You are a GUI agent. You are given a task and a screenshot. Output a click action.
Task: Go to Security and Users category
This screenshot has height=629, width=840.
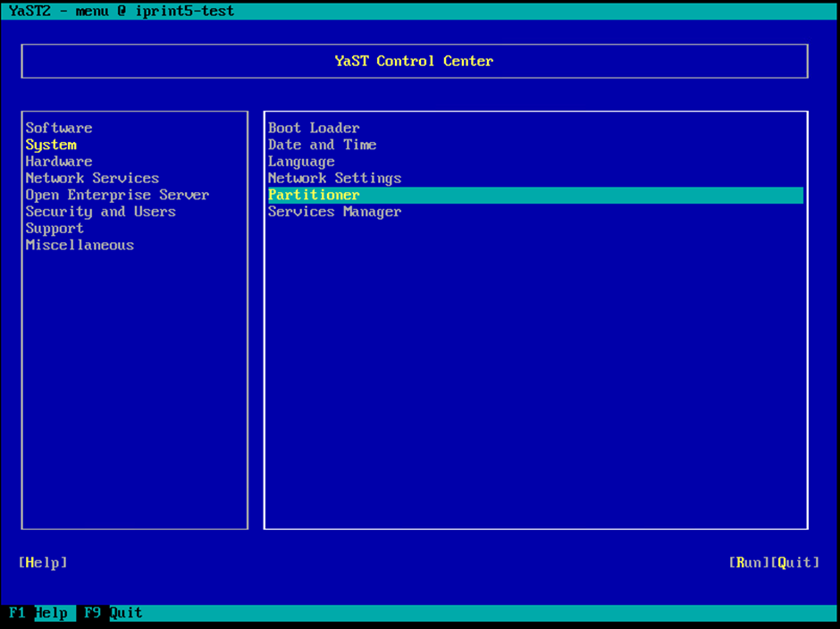[x=100, y=212]
